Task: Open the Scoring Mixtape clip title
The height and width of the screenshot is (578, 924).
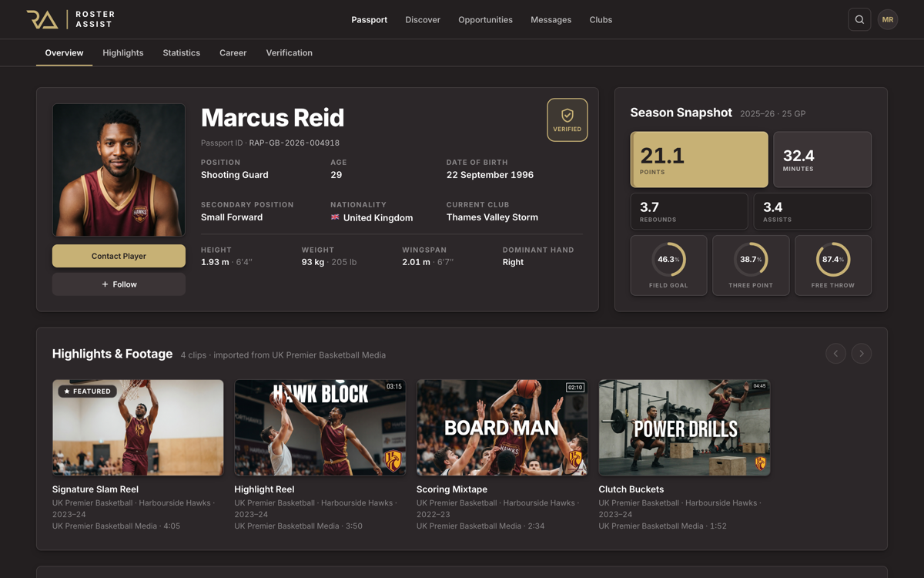Action: tap(452, 489)
